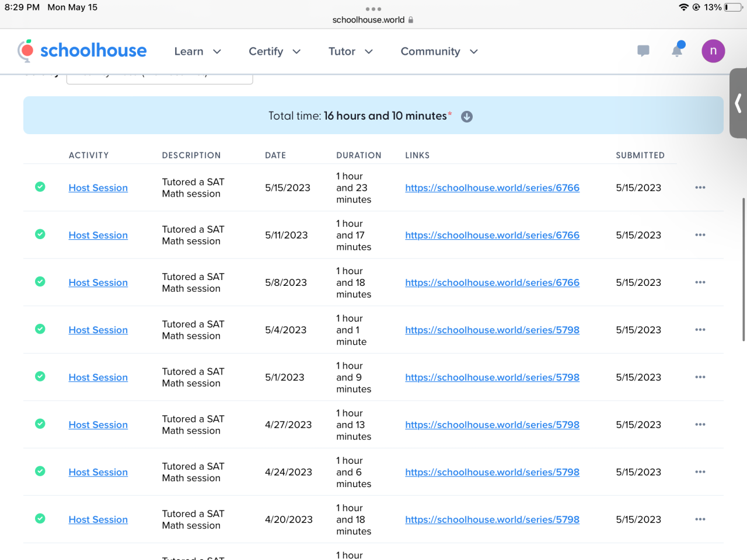Open more options for the 4/27/2023 session
Viewport: 747px width, 560px height.
pyautogui.click(x=700, y=424)
